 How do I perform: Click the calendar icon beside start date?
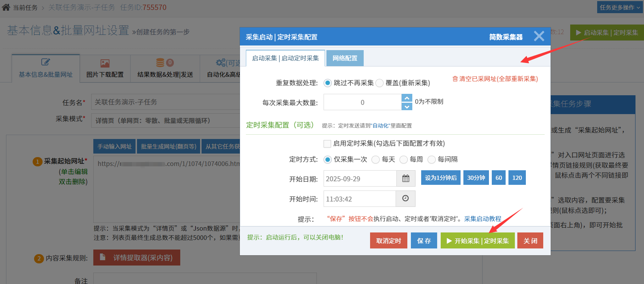(x=406, y=178)
